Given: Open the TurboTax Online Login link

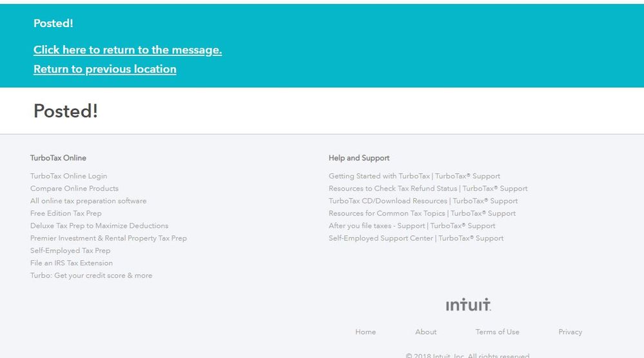Looking at the screenshot, I should click(68, 176).
